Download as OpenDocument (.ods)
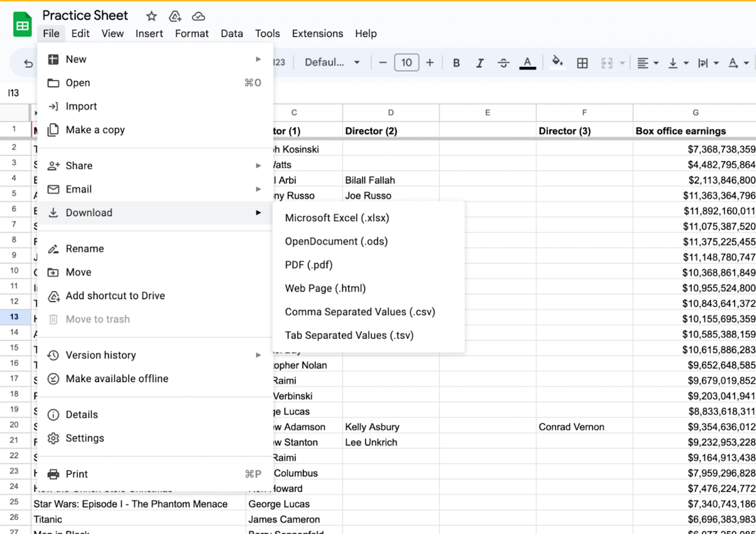The image size is (756, 534). tap(368, 241)
